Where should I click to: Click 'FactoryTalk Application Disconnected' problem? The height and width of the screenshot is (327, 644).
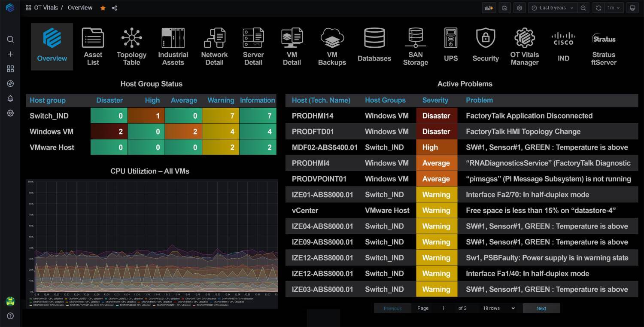point(529,116)
